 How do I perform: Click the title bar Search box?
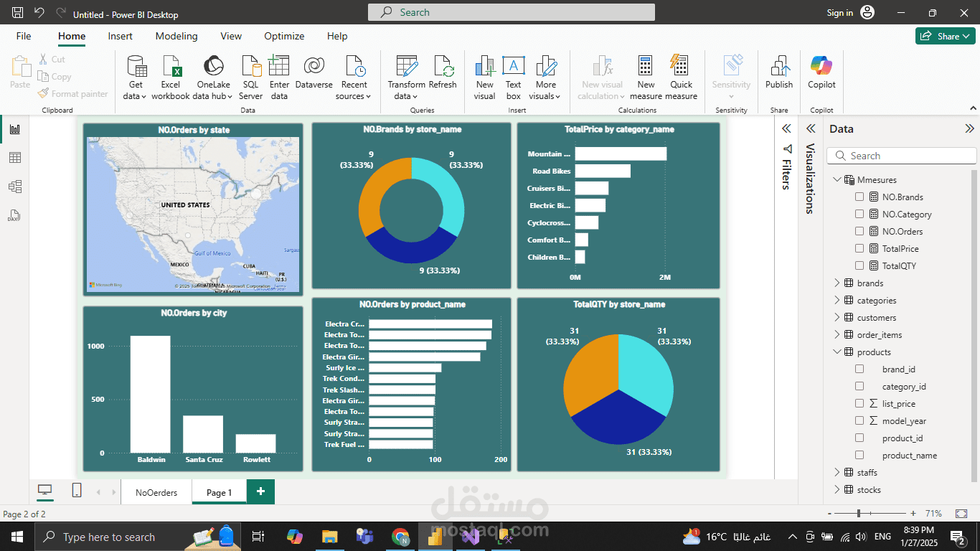point(512,12)
